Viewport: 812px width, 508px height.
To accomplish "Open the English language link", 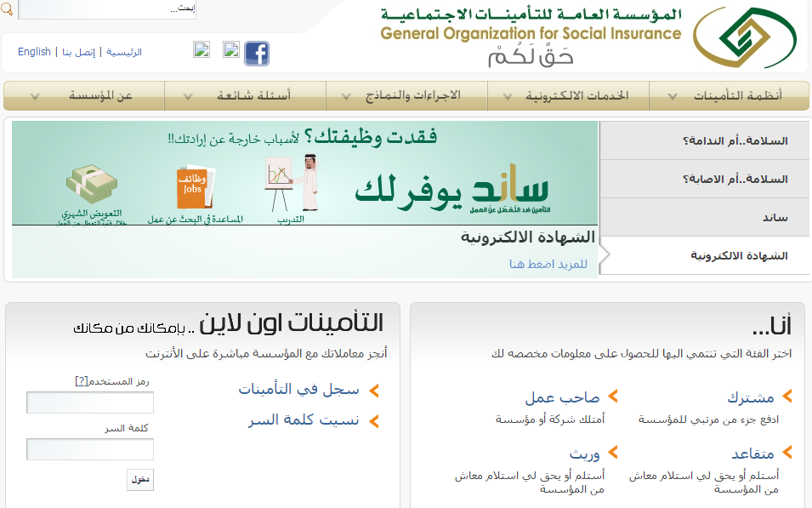I will pos(33,51).
